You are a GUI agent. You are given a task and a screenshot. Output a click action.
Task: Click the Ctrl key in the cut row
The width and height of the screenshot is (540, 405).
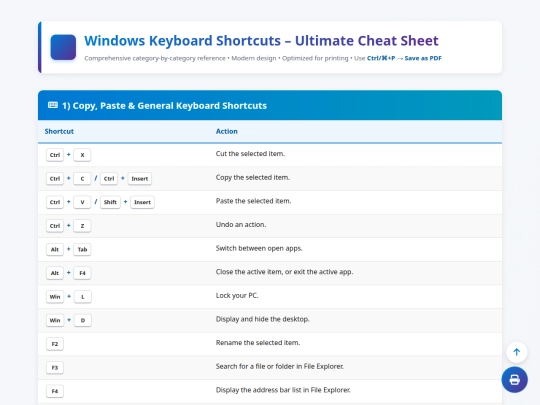click(55, 155)
